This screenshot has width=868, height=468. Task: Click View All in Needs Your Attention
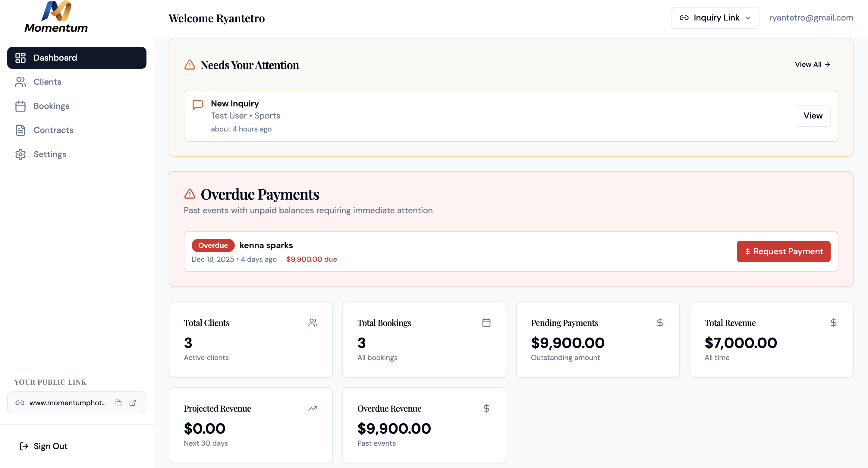813,65
